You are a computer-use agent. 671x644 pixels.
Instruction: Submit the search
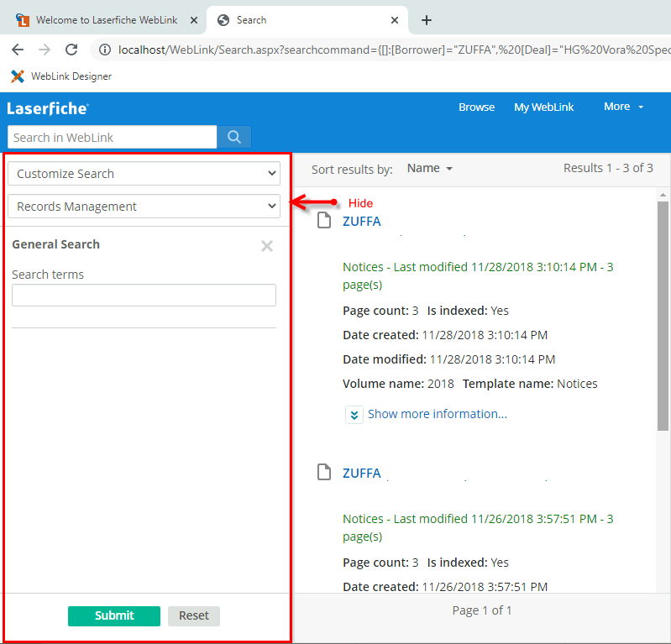point(114,615)
